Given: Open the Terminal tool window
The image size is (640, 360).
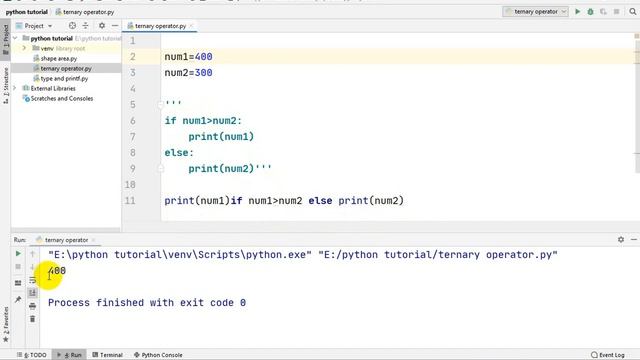Looking at the screenshot, I should (107, 355).
